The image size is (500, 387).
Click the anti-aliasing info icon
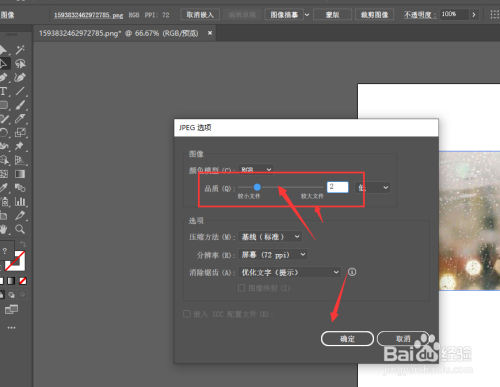pos(352,272)
